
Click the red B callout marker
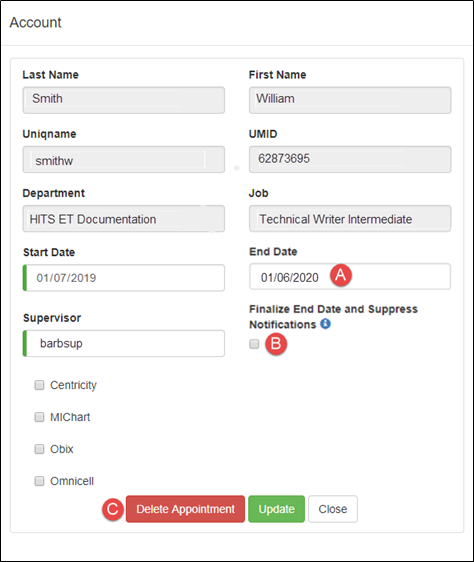(276, 344)
